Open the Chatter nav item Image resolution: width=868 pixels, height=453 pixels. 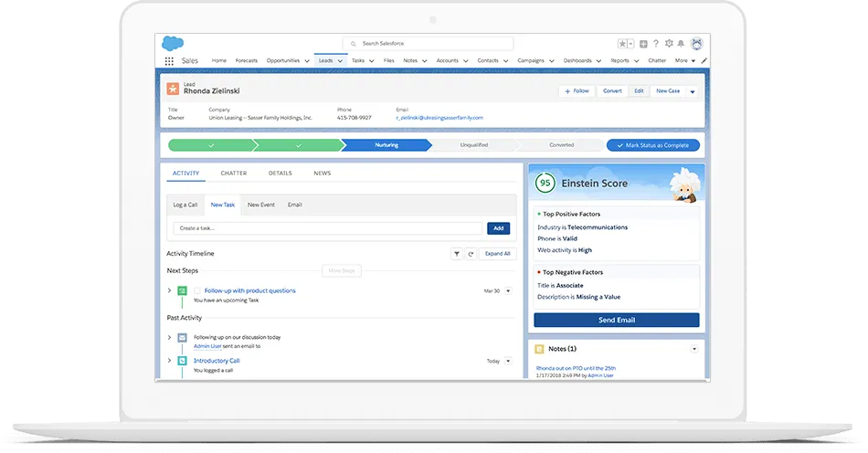[657, 61]
